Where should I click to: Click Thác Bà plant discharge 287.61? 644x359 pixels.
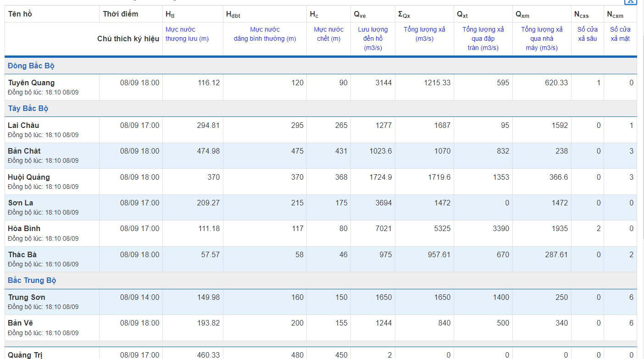(x=556, y=255)
